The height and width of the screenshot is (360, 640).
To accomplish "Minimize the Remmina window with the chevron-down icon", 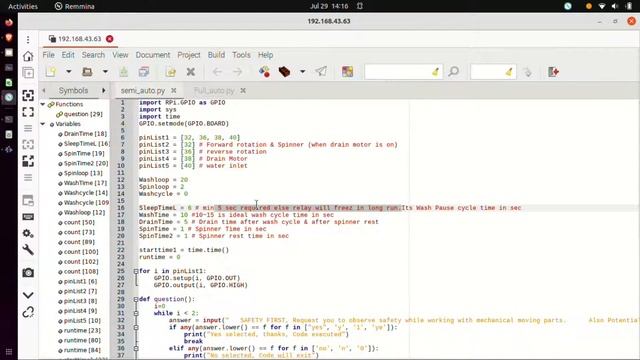I will pyautogui.click(x=28, y=295).
